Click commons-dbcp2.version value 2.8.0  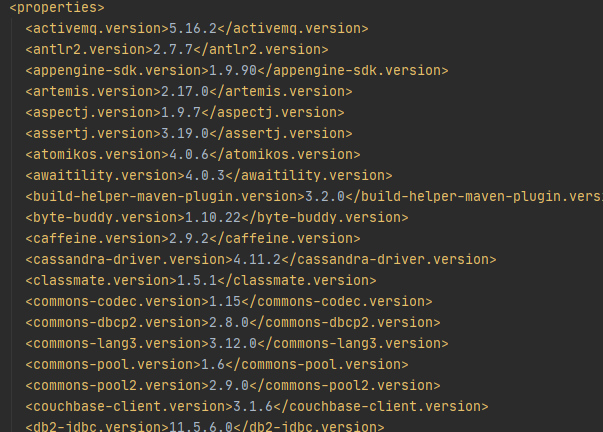tap(229, 322)
